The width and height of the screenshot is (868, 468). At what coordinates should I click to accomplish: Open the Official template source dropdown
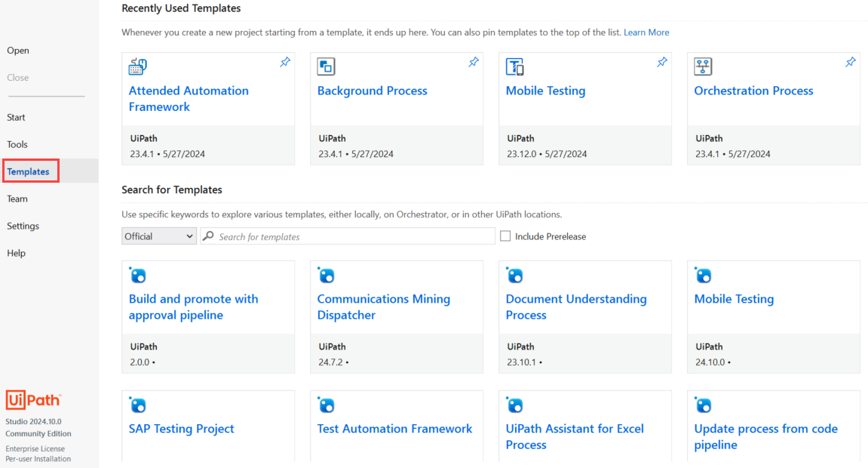tap(159, 236)
